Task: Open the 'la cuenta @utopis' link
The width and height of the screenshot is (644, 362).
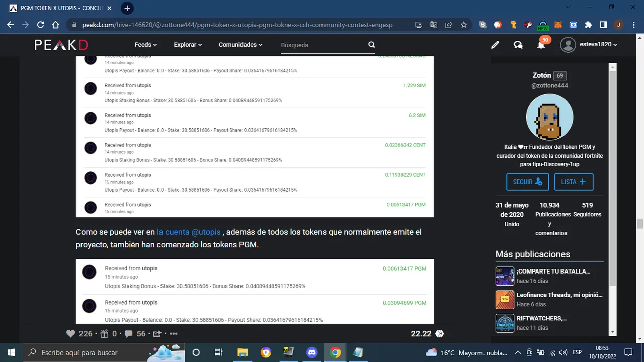Action: coord(189,232)
